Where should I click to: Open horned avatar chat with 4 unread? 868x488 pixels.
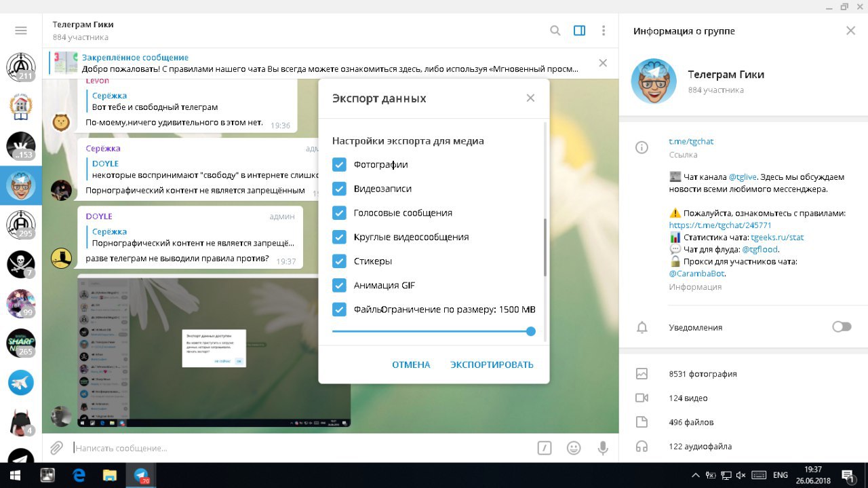pos(20,422)
